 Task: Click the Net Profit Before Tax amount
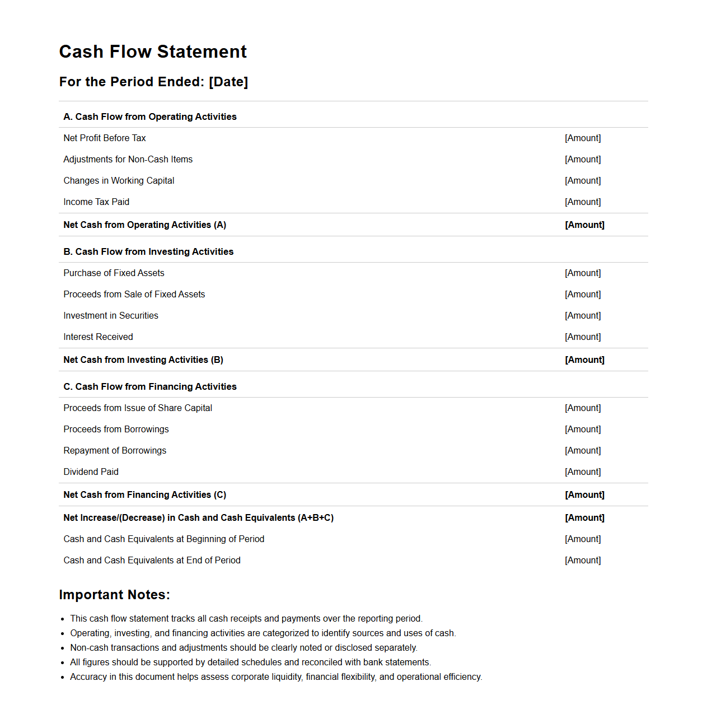(x=583, y=138)
